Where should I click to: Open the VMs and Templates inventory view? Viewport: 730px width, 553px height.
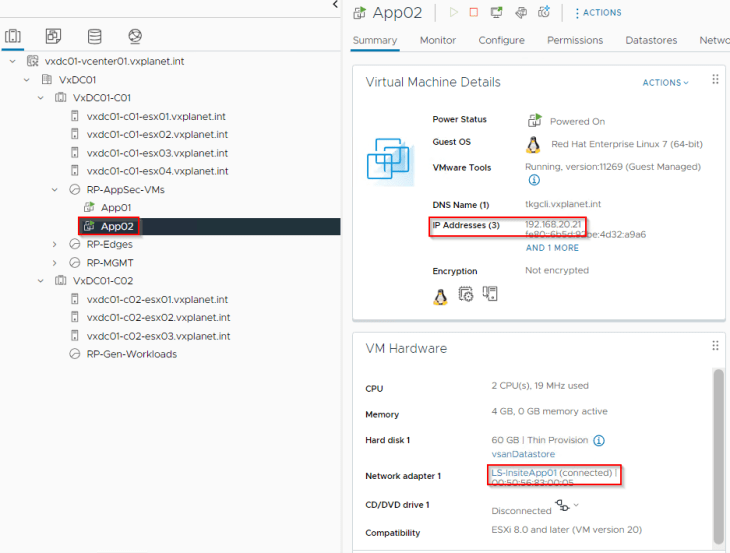pos(53,36)
